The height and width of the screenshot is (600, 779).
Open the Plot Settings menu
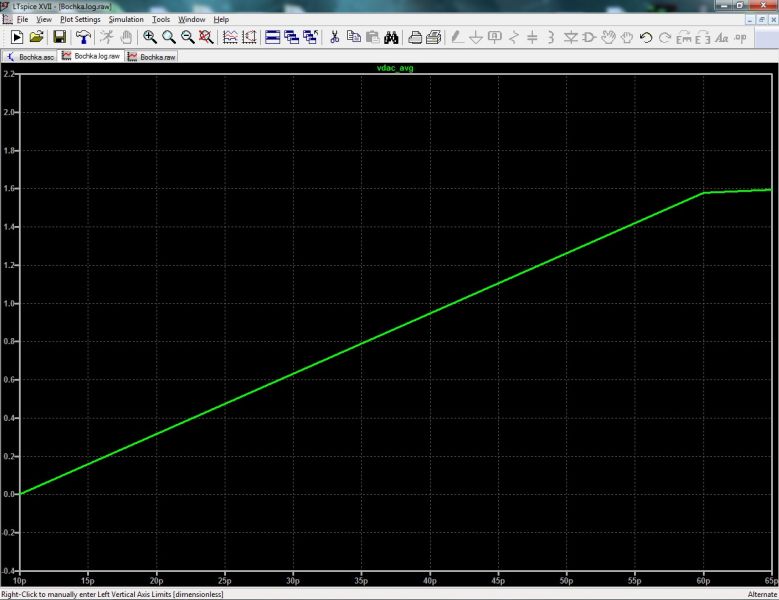coord(80,19)
